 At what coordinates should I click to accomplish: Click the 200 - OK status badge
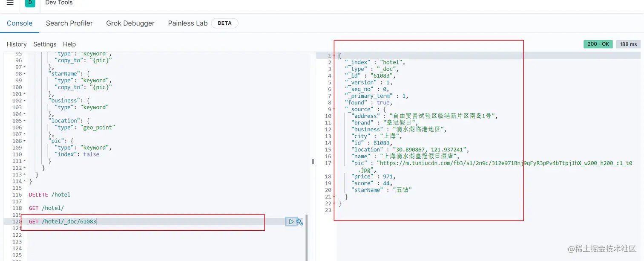coord(598,44)
